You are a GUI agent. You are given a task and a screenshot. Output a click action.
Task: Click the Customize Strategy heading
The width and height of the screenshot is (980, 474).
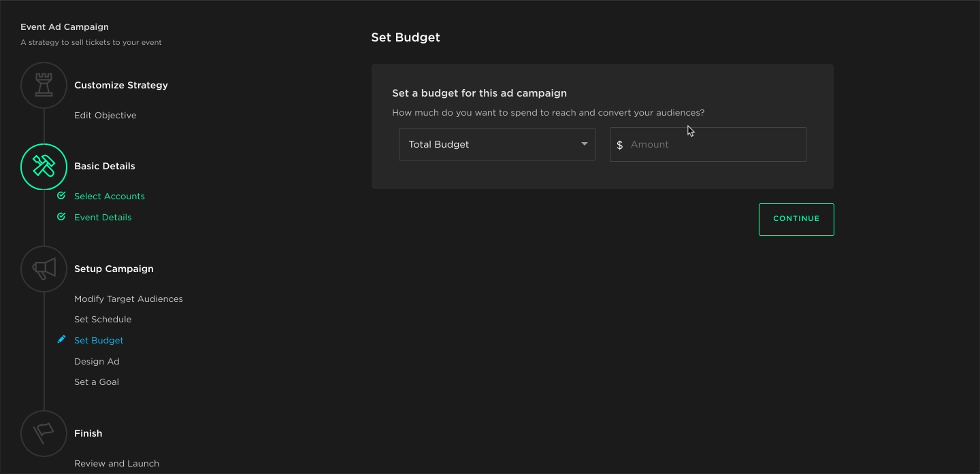click(121, 85)
